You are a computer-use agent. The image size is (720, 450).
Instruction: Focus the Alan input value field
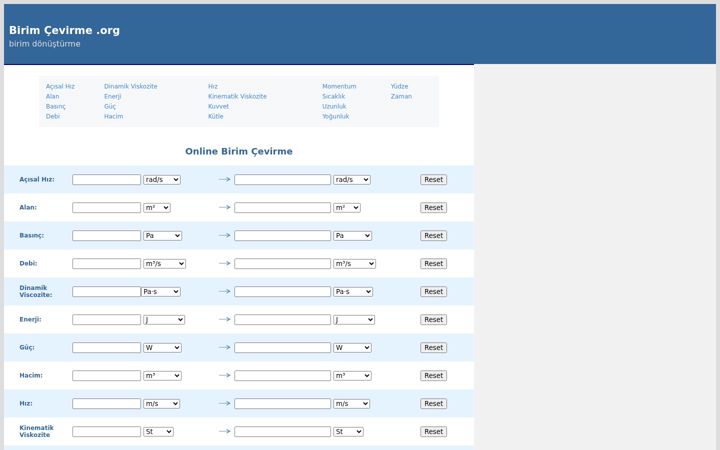coord(107,208)
